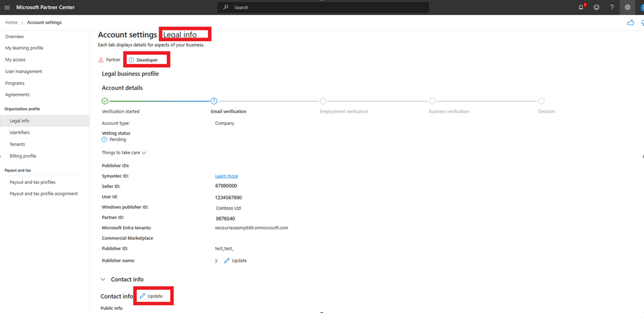The image size is (644, 313).
Task: Click the Account settings breadcrumb
Action: tap(44, 23)
